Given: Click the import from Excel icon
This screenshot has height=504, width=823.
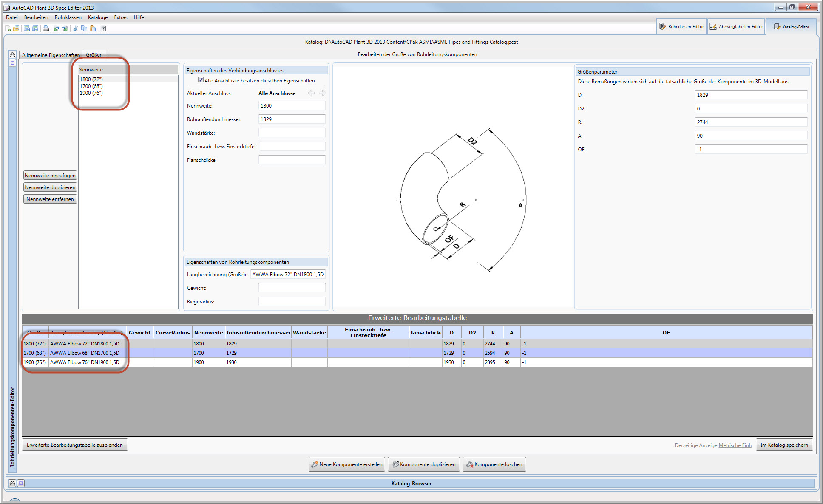Looking at the screenshot, I should click(65, 28).
